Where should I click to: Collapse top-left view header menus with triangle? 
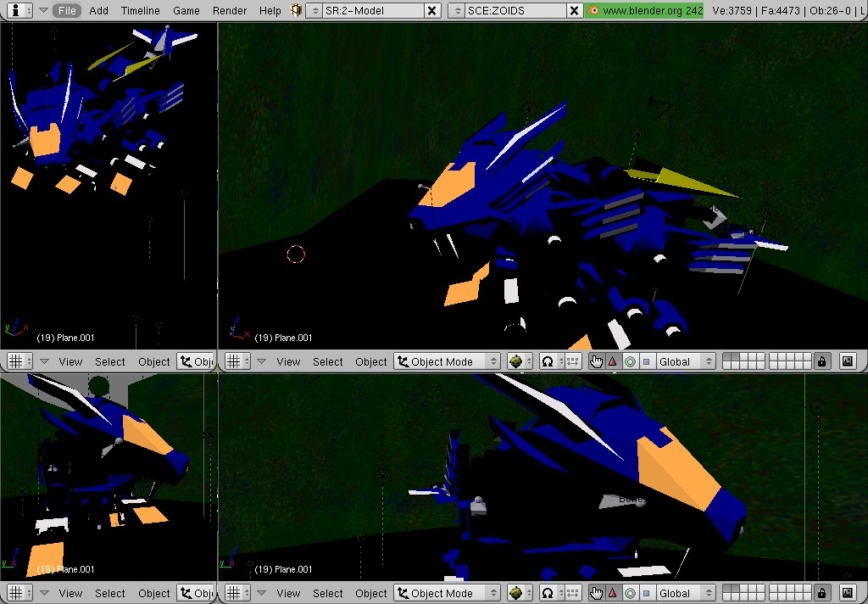(44, 361)
